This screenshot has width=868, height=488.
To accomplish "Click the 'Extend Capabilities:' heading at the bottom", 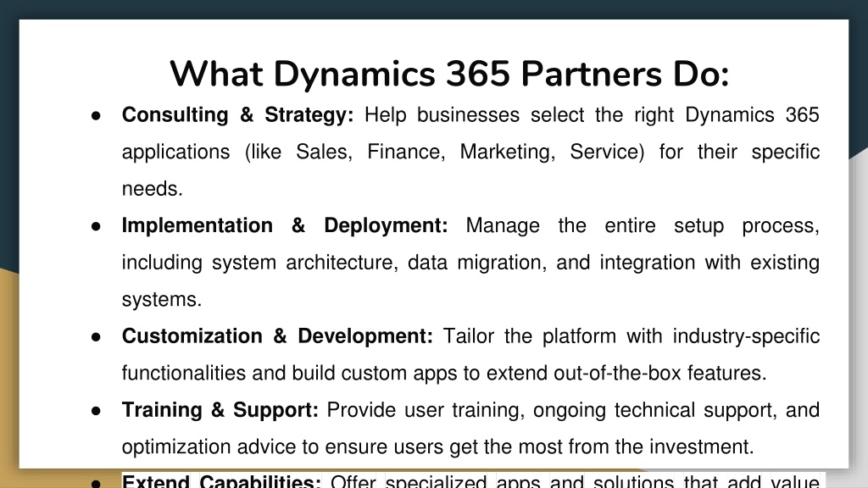I will tap(221, 481).
